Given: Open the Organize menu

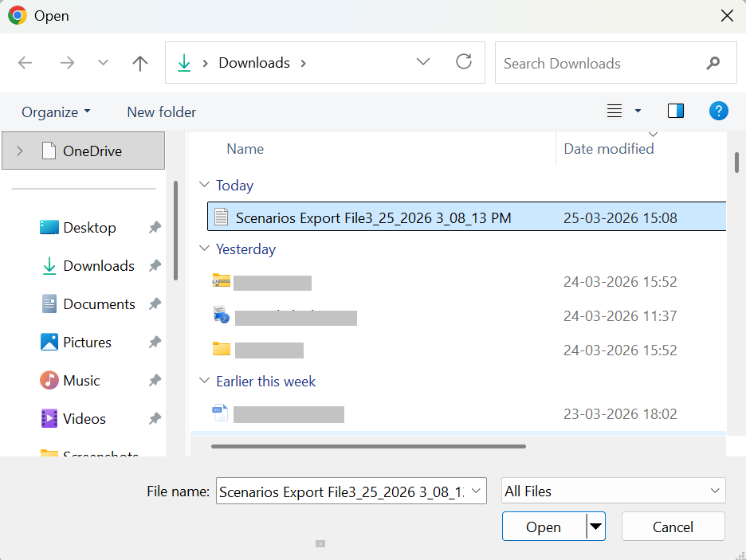Looking at the screenshot, I should click(x=56, y=112).
